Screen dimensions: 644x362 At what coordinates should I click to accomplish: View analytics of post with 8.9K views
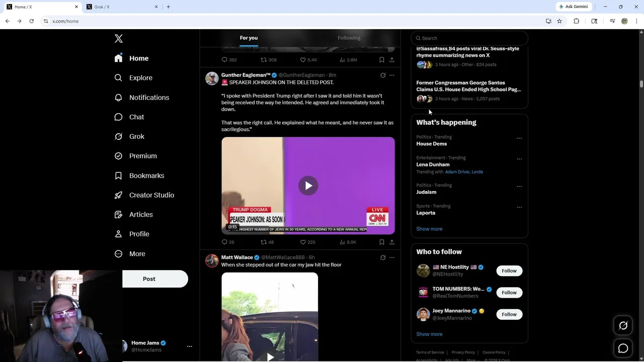(x=348, y=242)
